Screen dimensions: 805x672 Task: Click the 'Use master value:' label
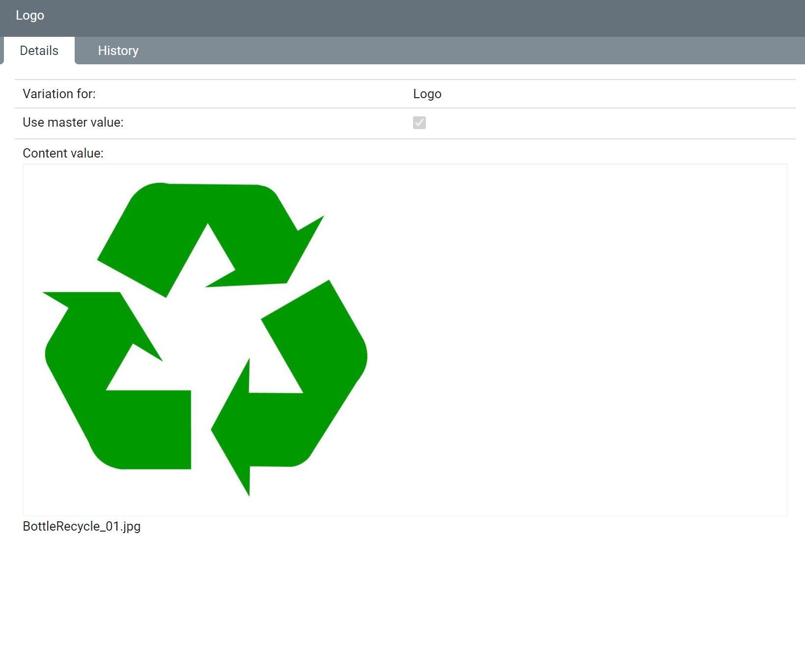pos(73,122)
